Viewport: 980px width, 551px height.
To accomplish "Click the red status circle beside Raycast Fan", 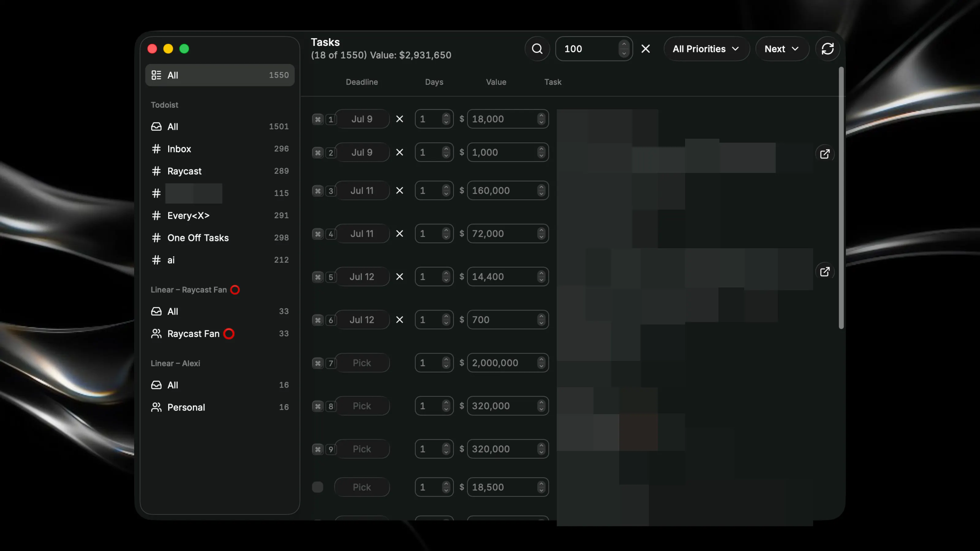I will (x=229, y=333).
